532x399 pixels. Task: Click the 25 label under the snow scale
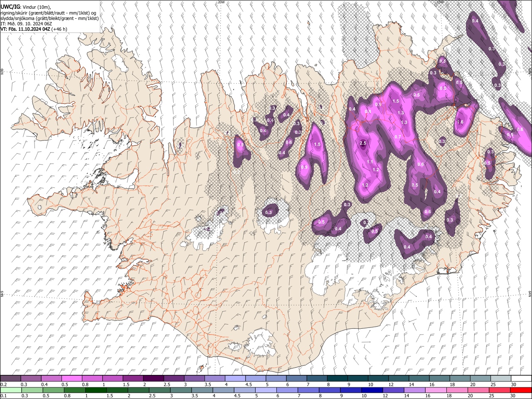[493, 384]
